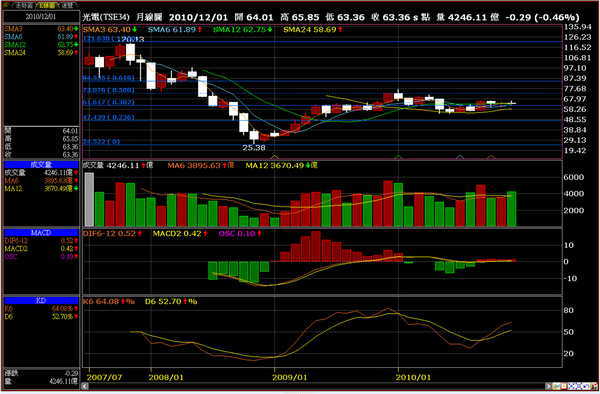Click the SMA24 58.69 label in the chart legend
This screenshot has height=394, width=600.
[310, 29]
